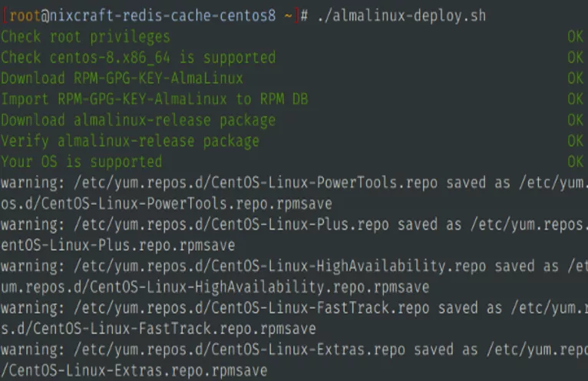588x381 pixels.
Task: Click the CentOS-Linux-Plus.repo.rpmsave wrapped text
Action: (117, 245)
